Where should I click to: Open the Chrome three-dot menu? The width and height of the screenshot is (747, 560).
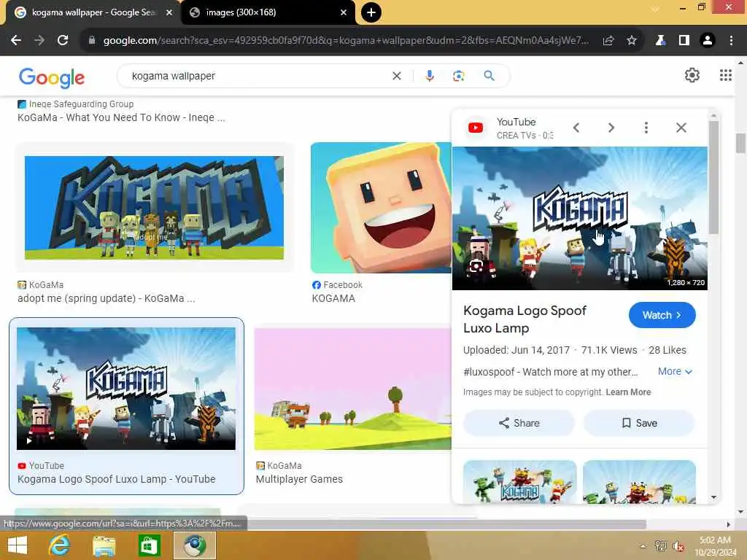tap(731, 41)
